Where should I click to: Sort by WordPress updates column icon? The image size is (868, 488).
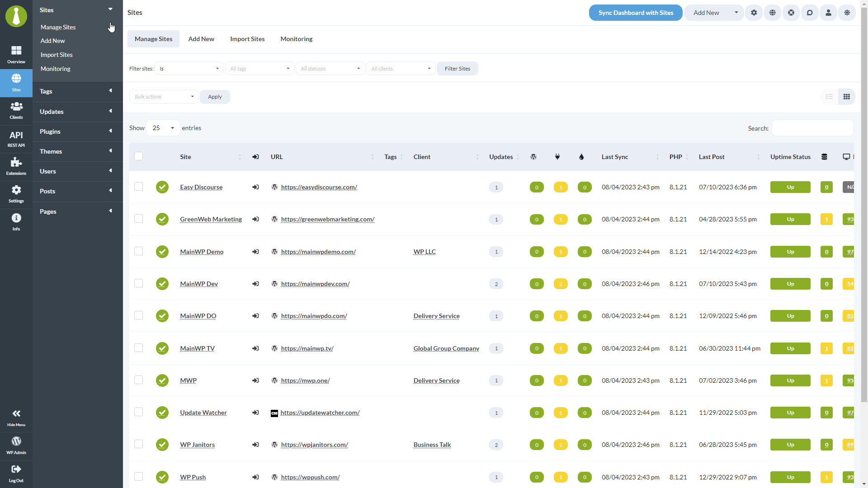pyautogui.click(x=533, y=157)
